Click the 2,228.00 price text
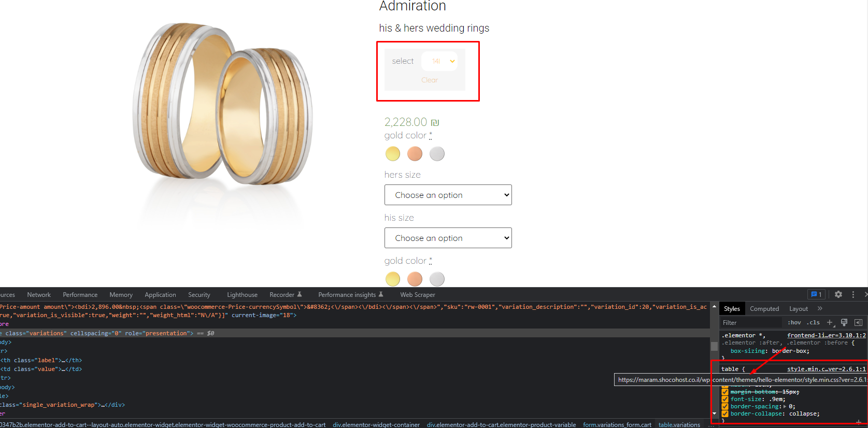 (x=411, y=122)
